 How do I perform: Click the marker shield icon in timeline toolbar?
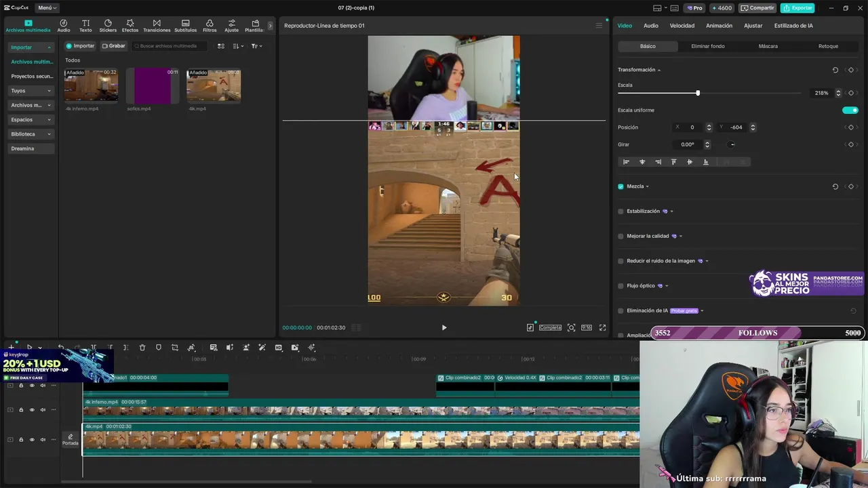click(x=159, y=348)
